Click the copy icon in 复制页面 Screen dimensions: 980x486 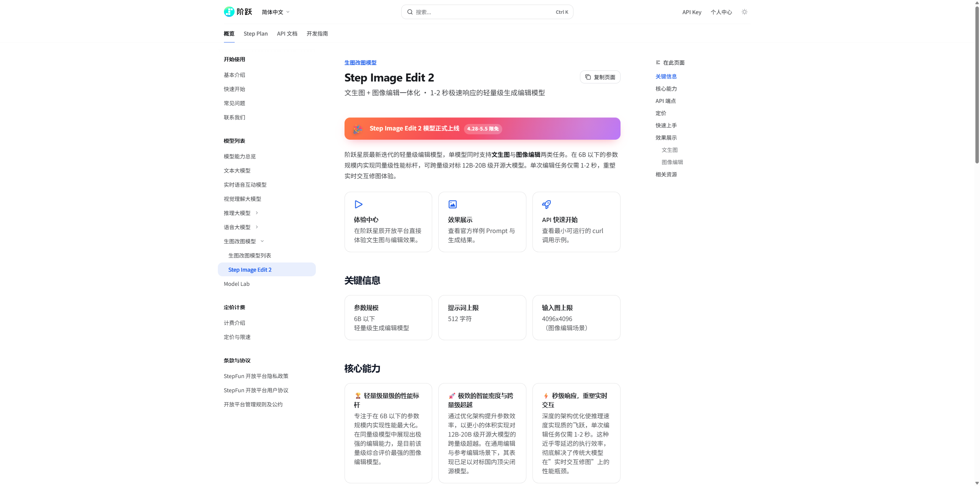[x=588, y=77]
